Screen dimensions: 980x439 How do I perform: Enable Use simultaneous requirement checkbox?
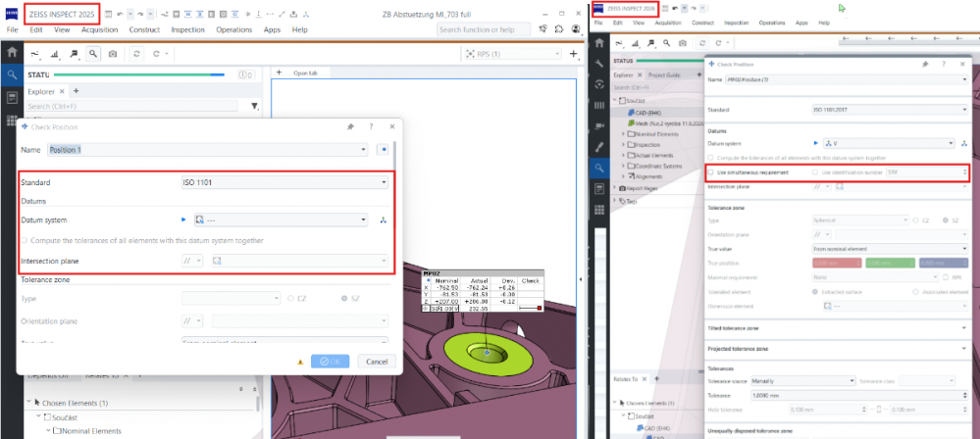710,171
